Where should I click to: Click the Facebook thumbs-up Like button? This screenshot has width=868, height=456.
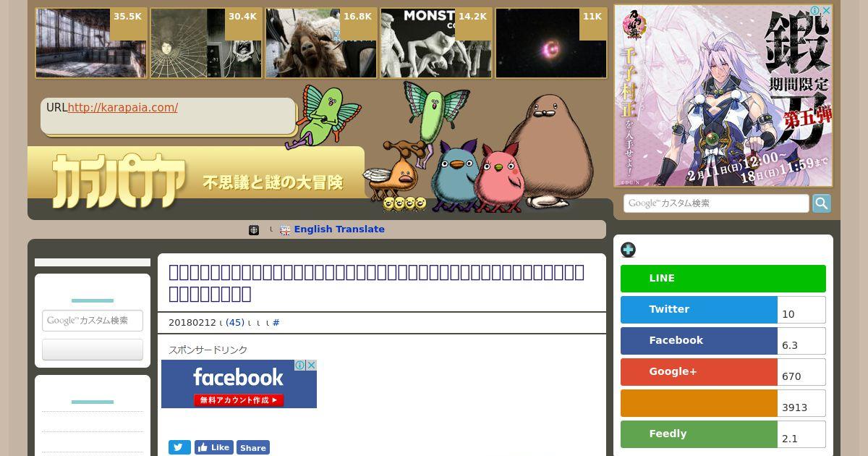point(214,447)
